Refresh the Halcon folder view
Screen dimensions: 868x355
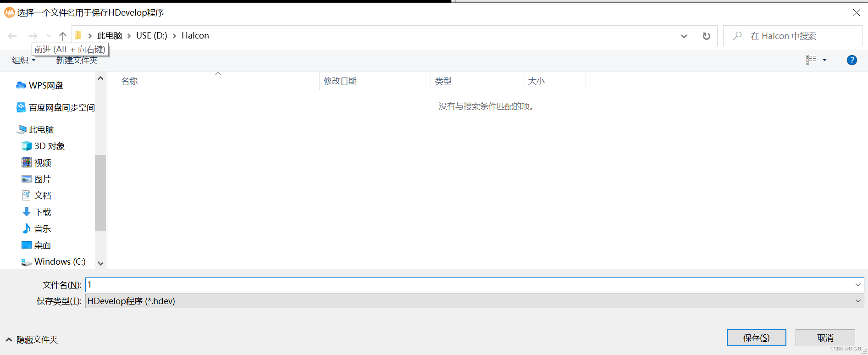[x=707, y=36]
